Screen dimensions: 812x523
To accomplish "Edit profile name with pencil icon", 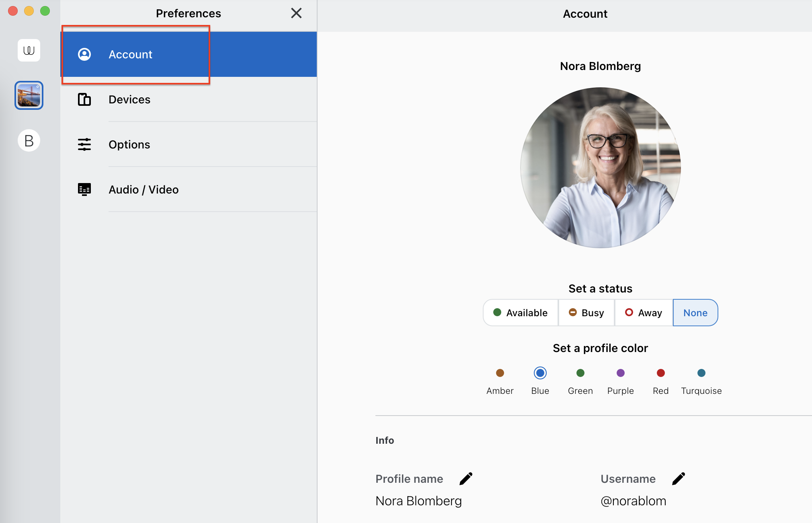I will click(x=466, y=479).
